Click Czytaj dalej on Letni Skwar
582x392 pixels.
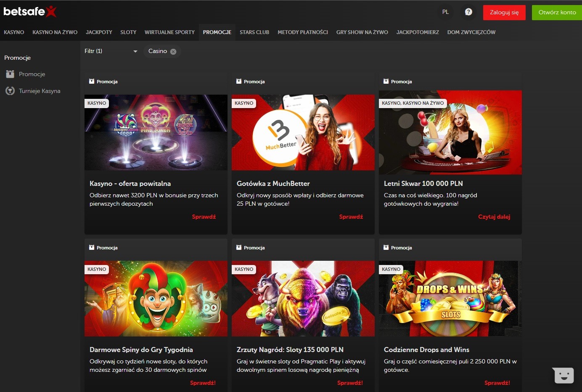(494, 217)
